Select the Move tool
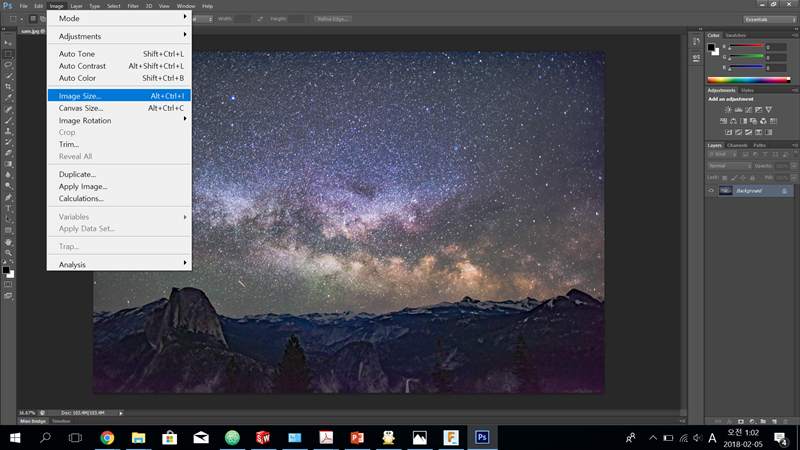This screenshot has width=800, height=450. (8, 43)
